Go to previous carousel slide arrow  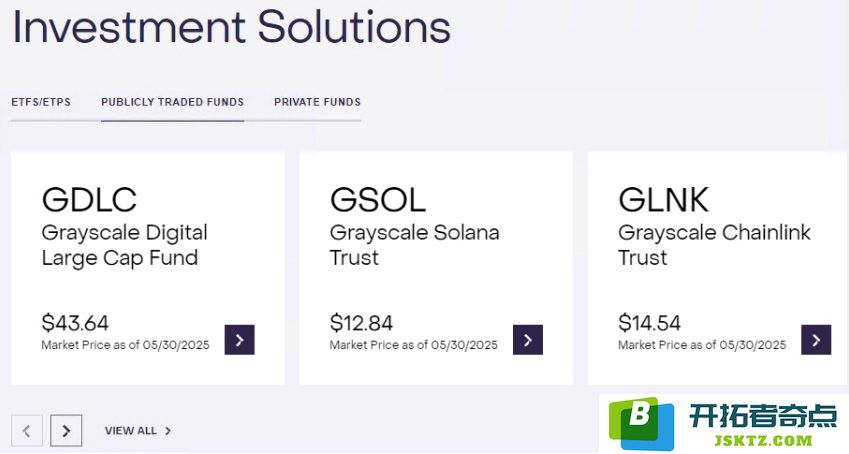pyautogui.click(x=26, y=431)
